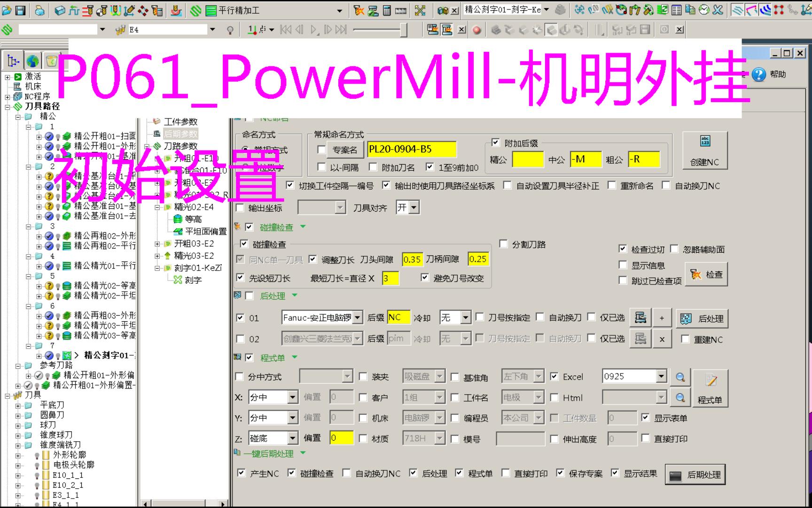Screen dimensions: 812x508
Task: Open the 冷却 无 dropdown in row 01
Action: tap(466, 318)
